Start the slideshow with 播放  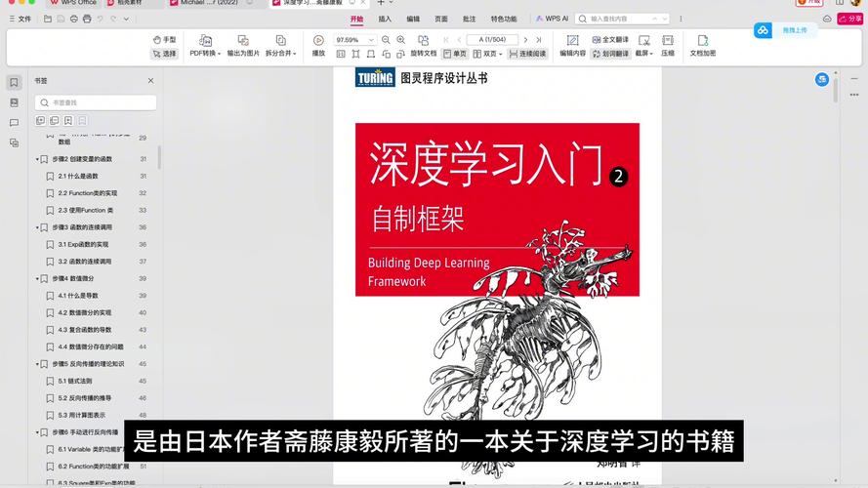(x=318, y=45)
